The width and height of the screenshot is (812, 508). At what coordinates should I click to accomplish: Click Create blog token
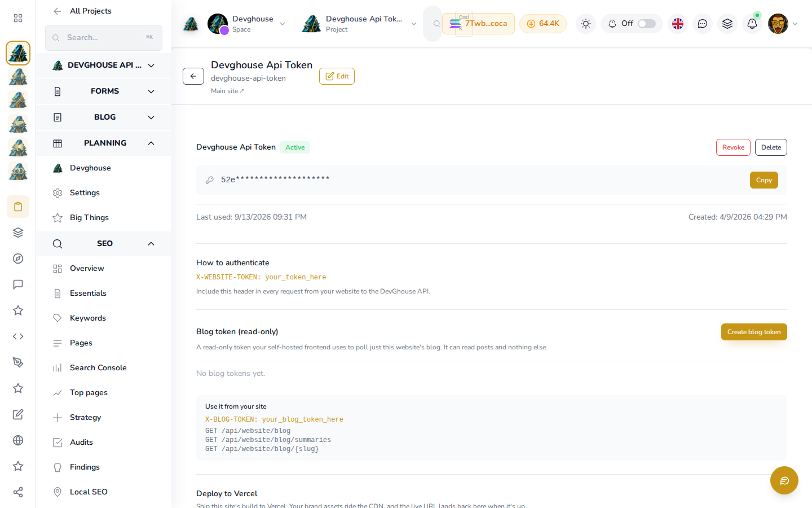click(x=754, y=332)
